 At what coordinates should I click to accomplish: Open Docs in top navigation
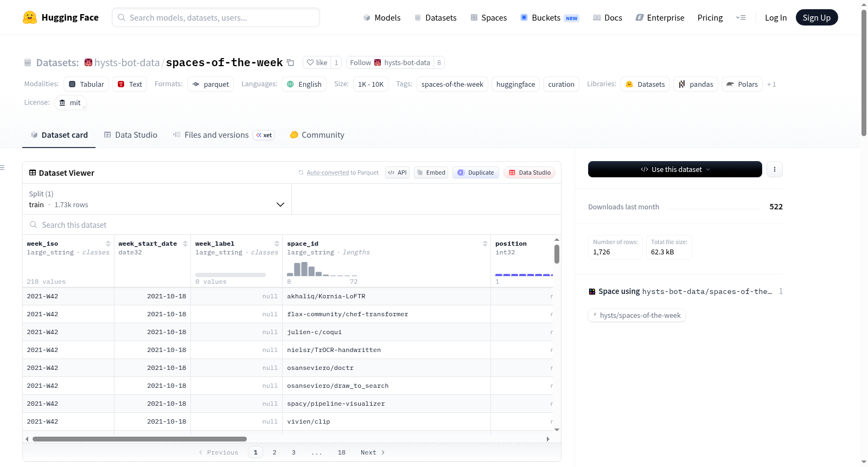pos(608,17)
